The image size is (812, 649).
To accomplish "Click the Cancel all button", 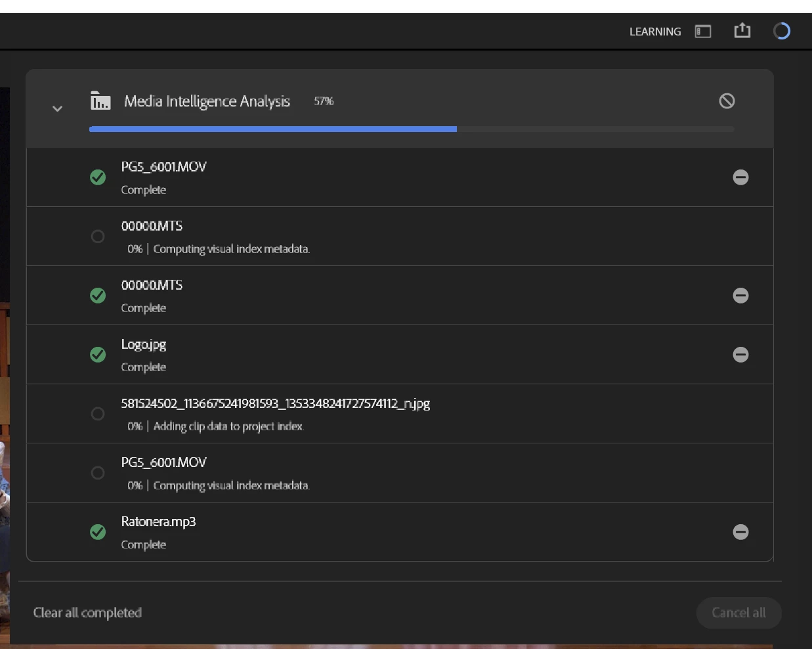I will 738,613.
